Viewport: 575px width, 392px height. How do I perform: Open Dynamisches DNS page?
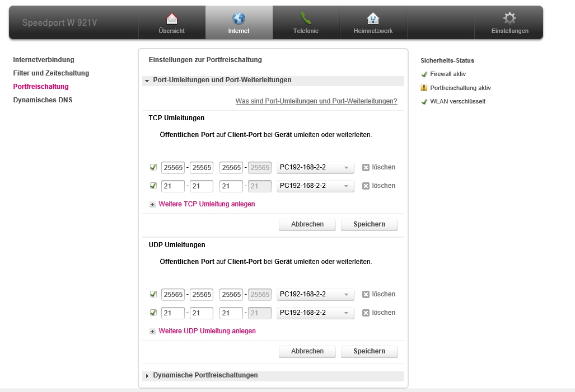coord(43,100)
